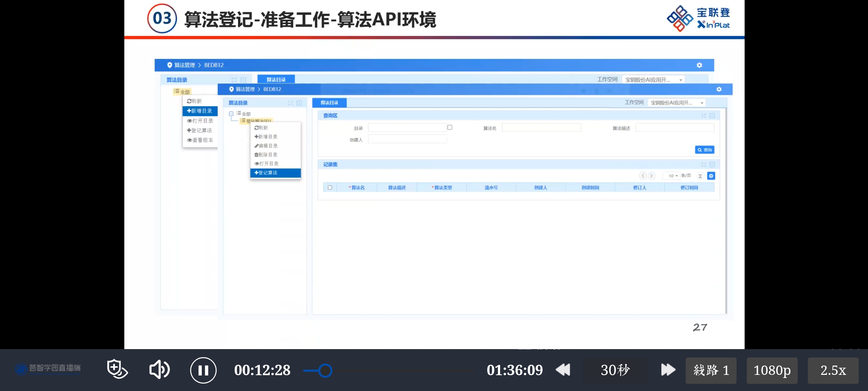The width and height of the screenshot is (868, 391).
Task: Click the shield protection icon in the player bar
Action: (117, 369)
